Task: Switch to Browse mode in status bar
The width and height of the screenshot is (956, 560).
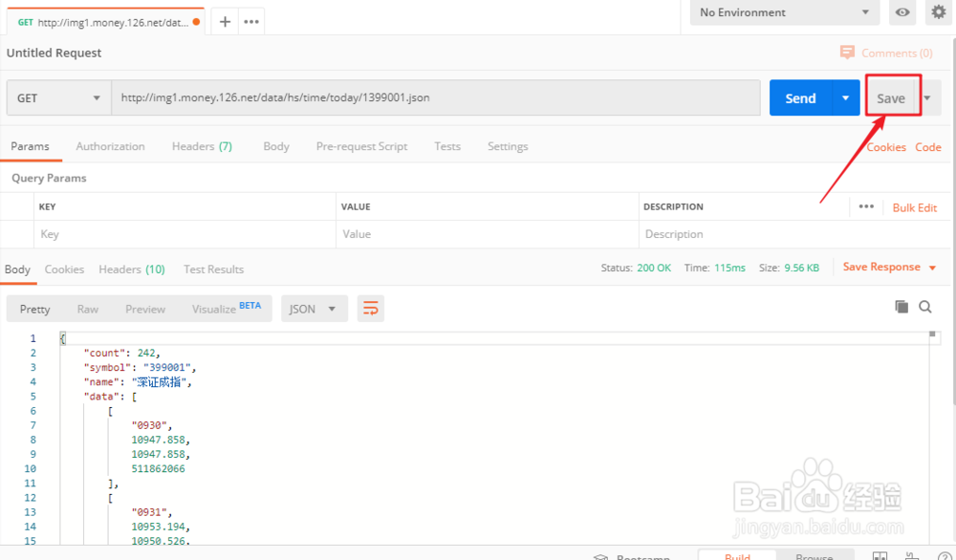Action: 814,557
